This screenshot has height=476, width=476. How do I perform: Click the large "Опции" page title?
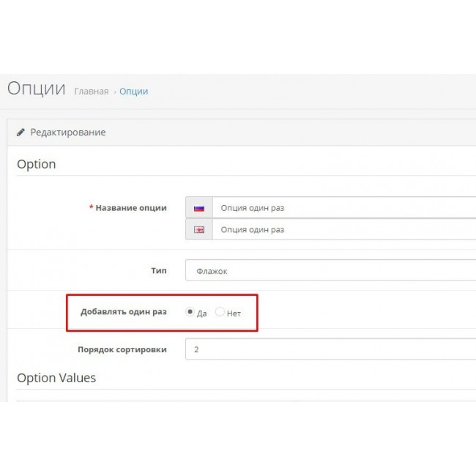tap(37, 89)
